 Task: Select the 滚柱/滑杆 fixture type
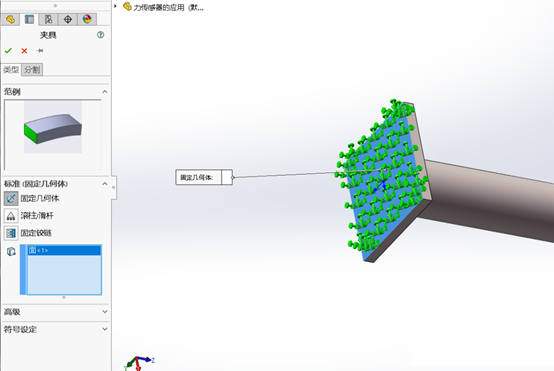coord(11,216)
